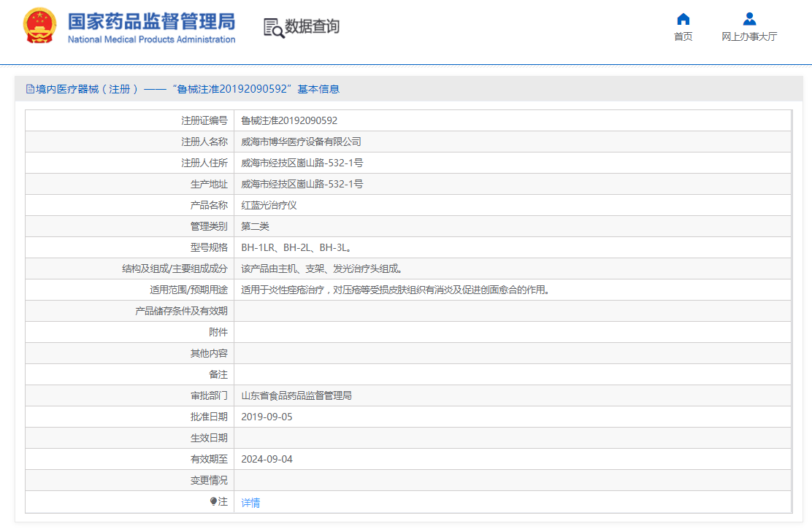Click the bullet icon beside 注
Viewport: 812px width, 529px height.
pos(213,501)
